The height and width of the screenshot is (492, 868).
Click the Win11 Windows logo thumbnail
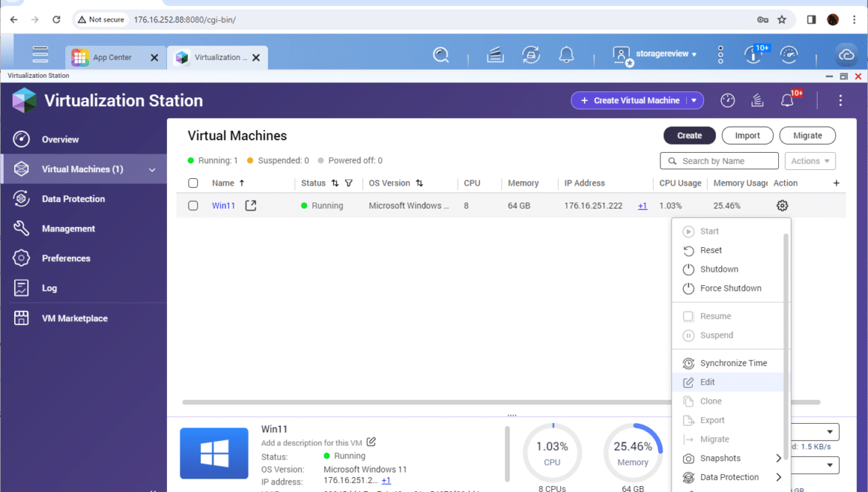[214, 453]
